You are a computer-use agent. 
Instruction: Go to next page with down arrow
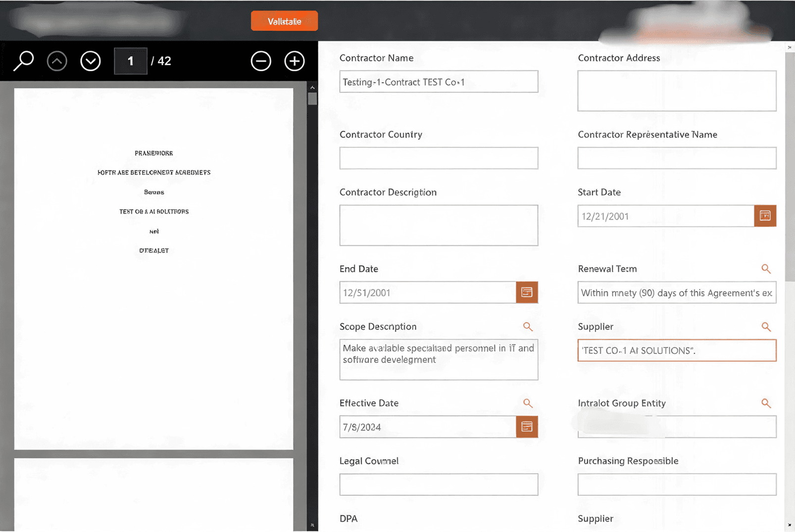[x=91, y=61]
